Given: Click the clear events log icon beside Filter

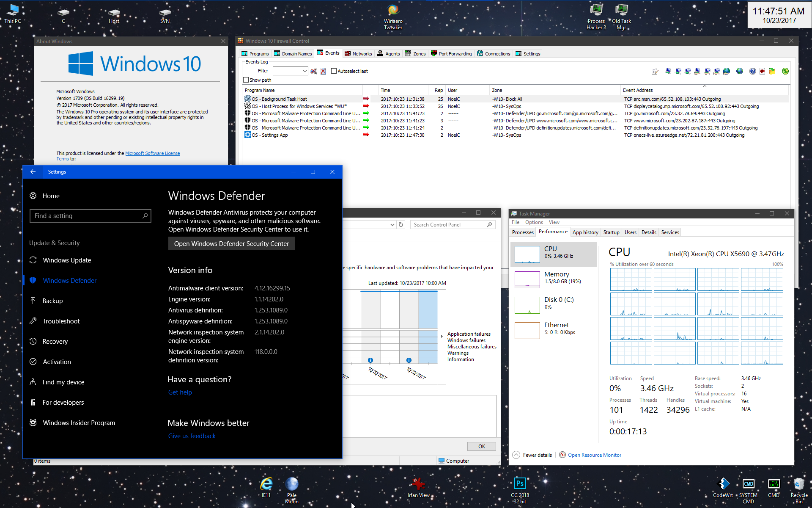Looking at the screenshot, I should (323, 71).
